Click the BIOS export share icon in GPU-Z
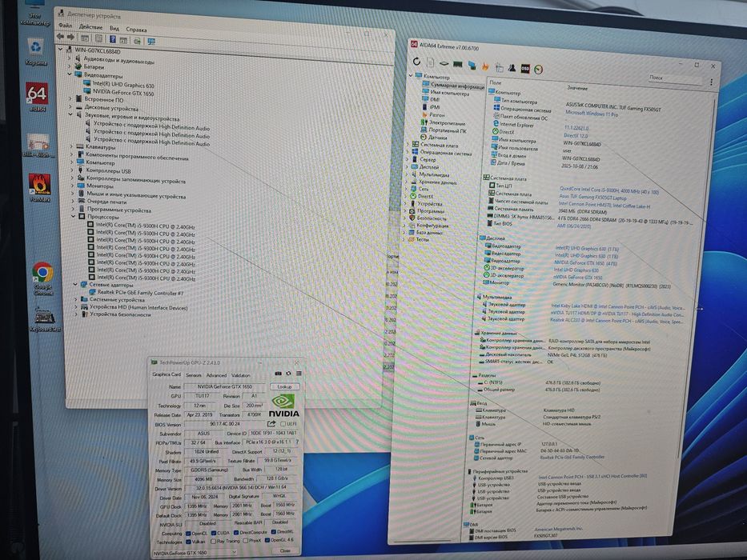This screenshot has height=560, width=747. click(x=271, y=424)
